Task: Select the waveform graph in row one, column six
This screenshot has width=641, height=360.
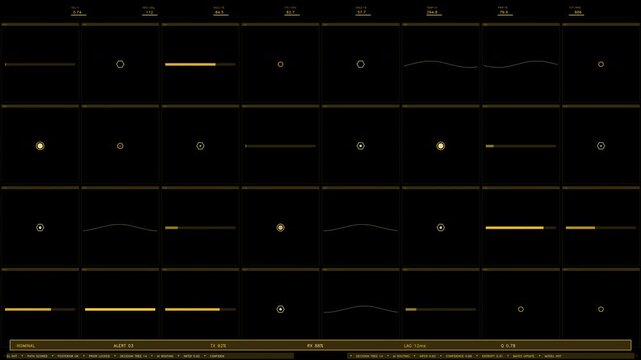Action: coord(441,64)
